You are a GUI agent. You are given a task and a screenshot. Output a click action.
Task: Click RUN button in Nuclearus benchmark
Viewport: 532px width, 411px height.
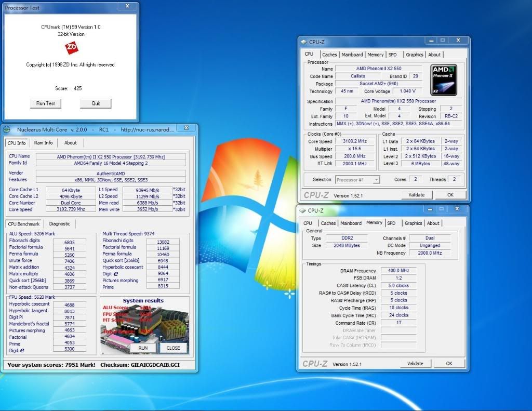coord(143,348)
